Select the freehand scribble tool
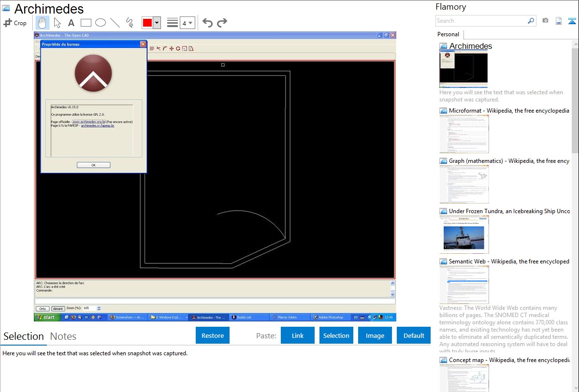This screenshot has width=579, height=392. [x=129, y=23]
